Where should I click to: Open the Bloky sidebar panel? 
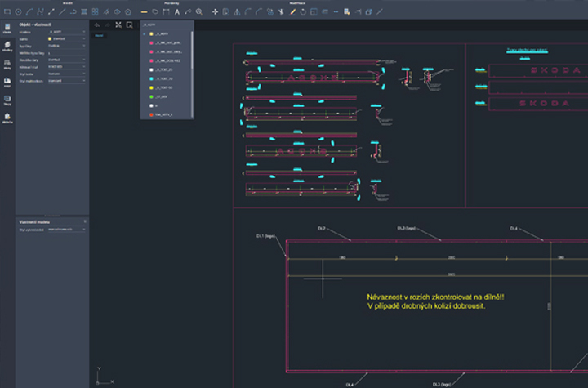click(x=7, y=66)
